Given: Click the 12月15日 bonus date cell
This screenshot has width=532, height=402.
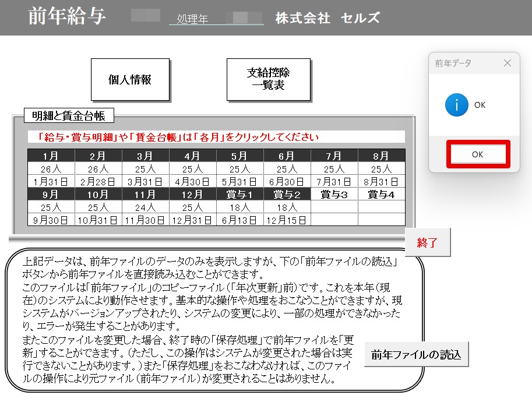Looking at the screenshot, I should pos(287,220).
